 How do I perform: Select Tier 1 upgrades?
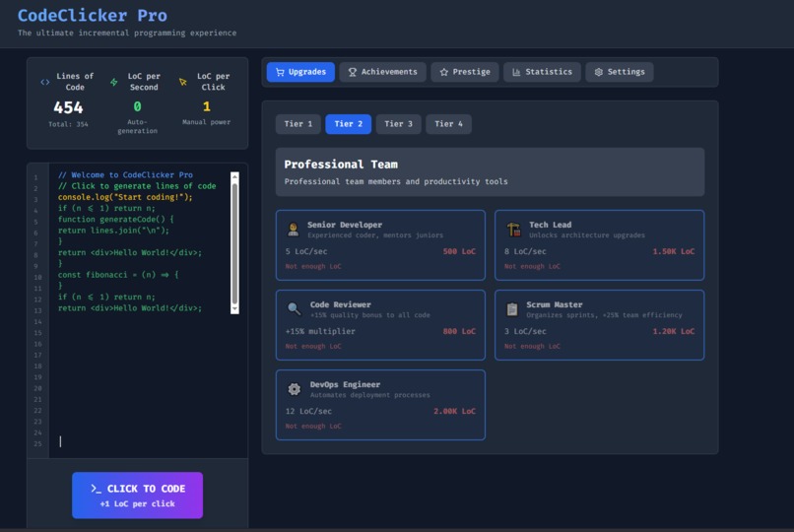click(298, 124)
